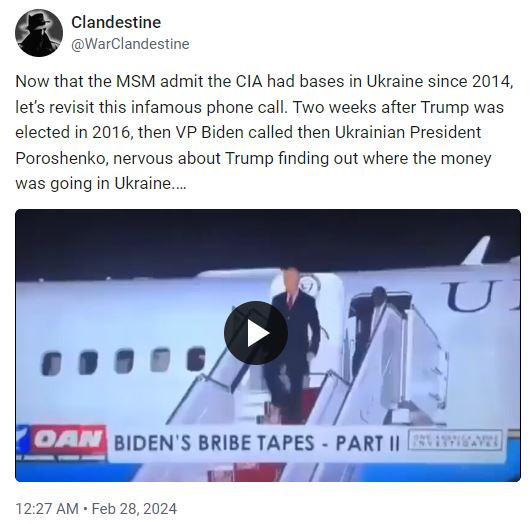
Task: Click the leftmost airplane window
Action: click(x=51, y=364)
